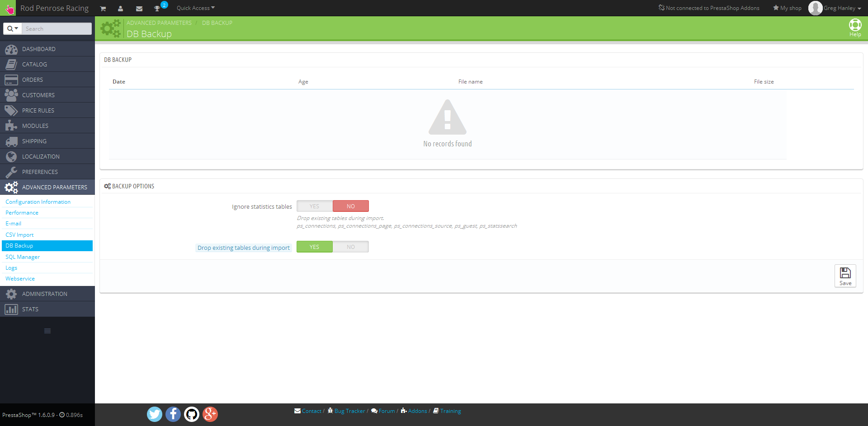
Task: Click the Greg Hanley avatar image
Action: [815, 8]
